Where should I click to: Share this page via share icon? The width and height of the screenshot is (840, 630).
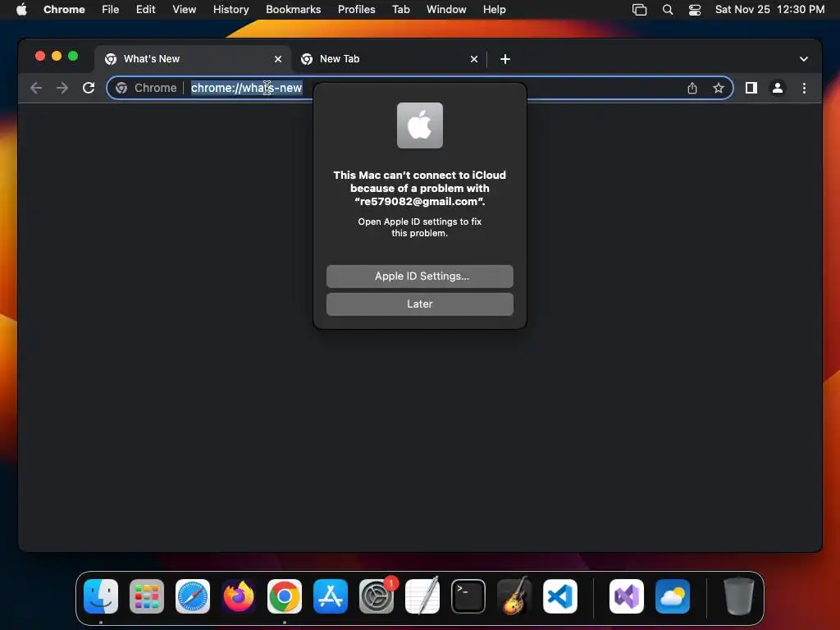(692, 88)
